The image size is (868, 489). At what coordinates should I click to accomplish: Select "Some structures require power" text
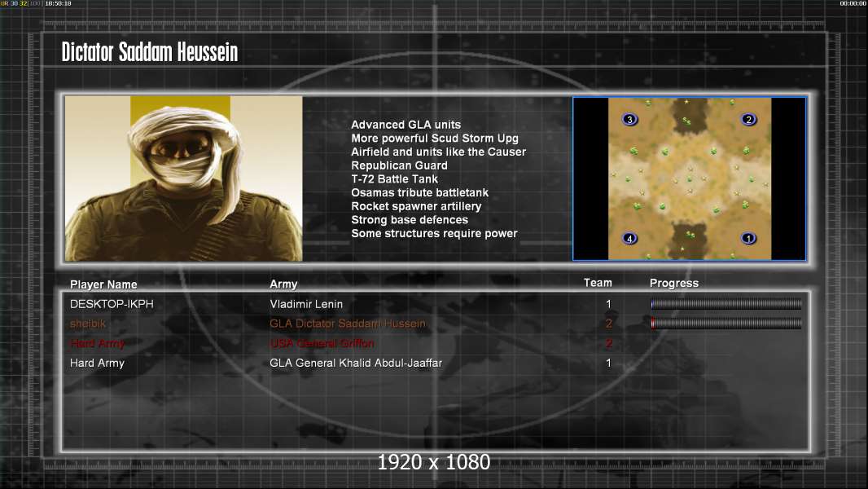(x=434, y=234)
